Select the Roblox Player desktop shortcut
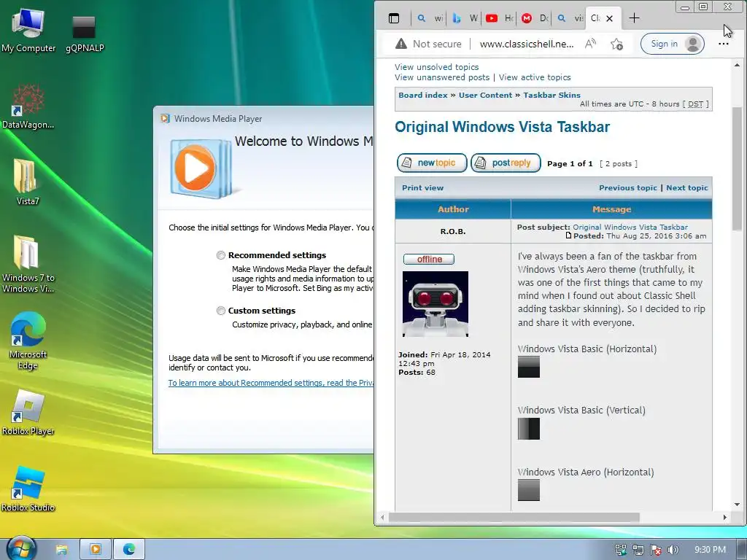 [x=28, y=413]
